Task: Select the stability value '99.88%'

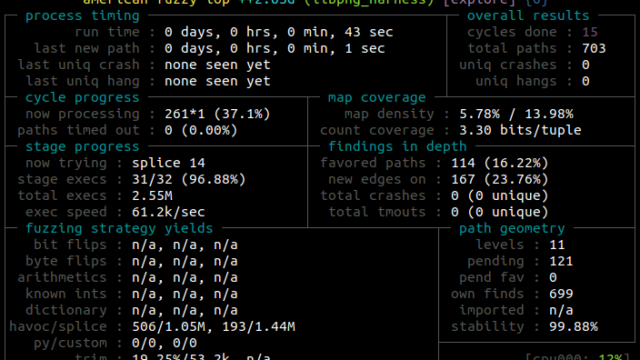Action: [573, 326]
